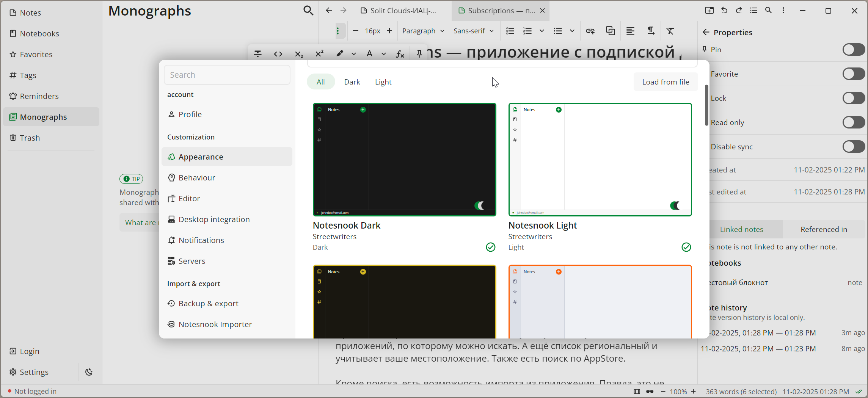
Task: Click the redo icon in titlebar
Action: pos(739,10)
